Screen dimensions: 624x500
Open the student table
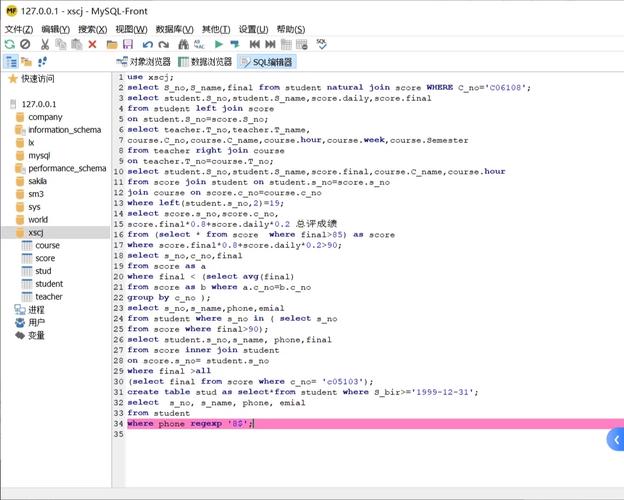[x=49, y=284]
